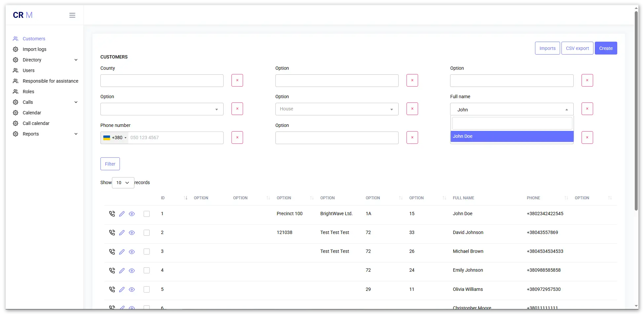
Task: Select John Doe from the Full name list
Action: click(x=512, y=136)
